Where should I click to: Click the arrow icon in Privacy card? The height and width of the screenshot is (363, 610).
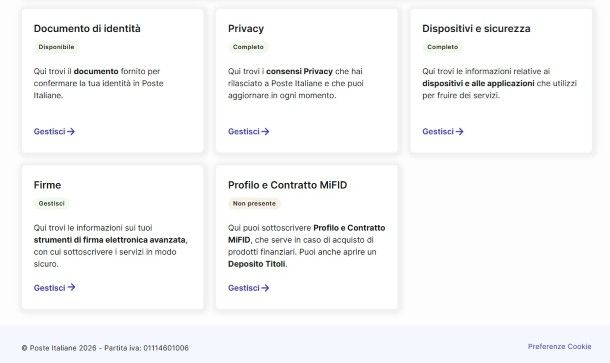click(x=265, y=132)
